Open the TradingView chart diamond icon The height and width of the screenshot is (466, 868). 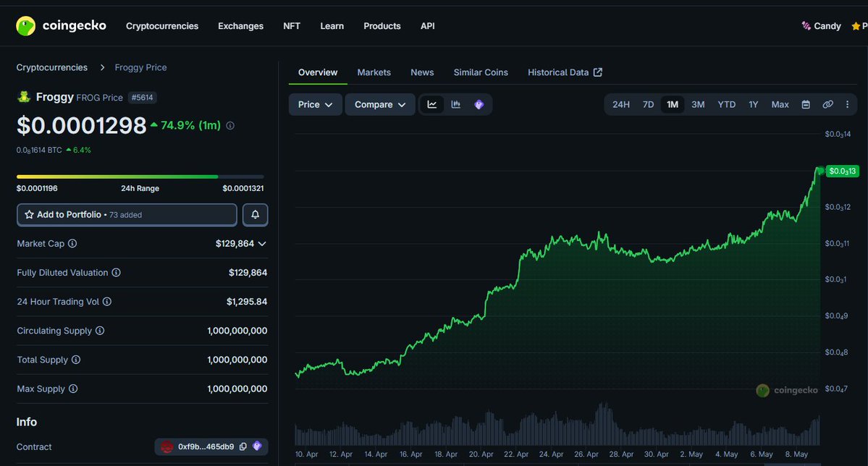pos(479,105)
